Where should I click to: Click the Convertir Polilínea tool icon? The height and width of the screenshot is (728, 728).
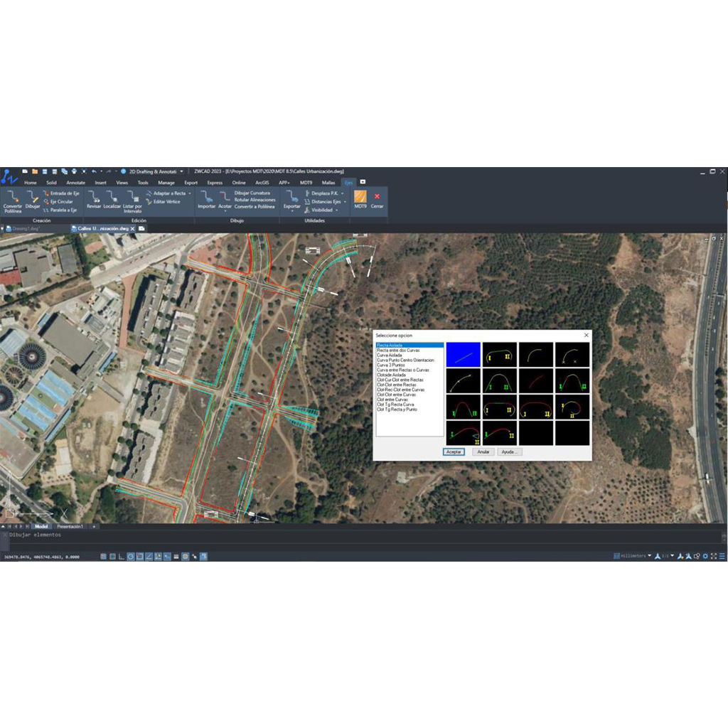(x=13, y=196)
